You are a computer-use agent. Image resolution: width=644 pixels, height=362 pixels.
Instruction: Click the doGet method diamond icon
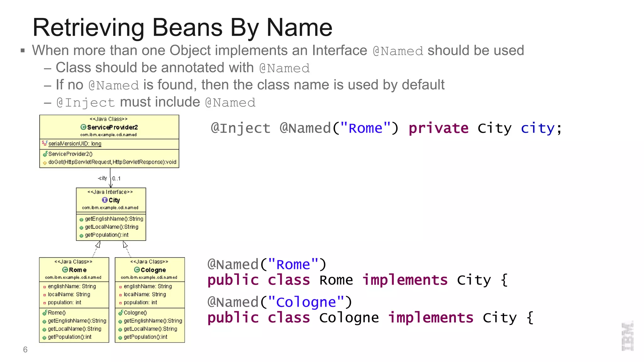click(x=45, y=163)
